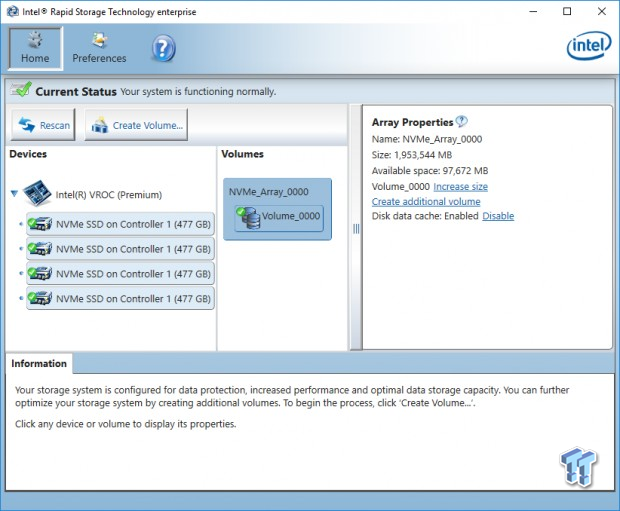Click the pane splitter handle beside properties
The height and width of the screenshot is (511, 620).
click(x=356, y=229)
